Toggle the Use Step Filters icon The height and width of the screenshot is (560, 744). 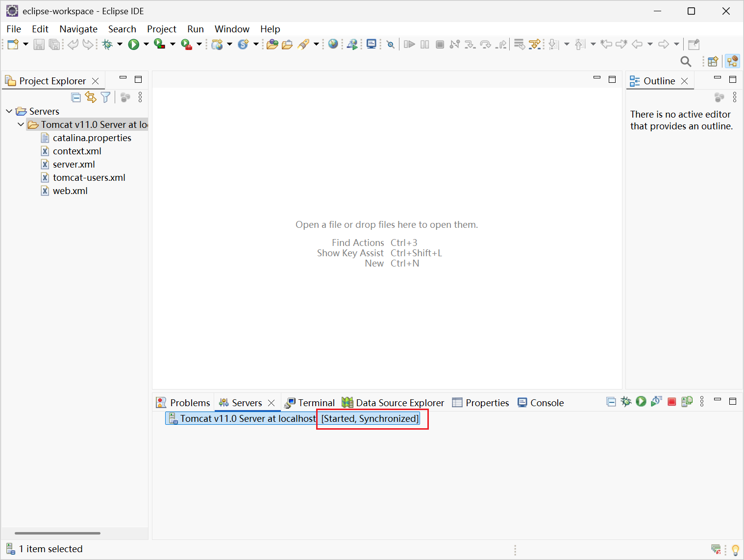click(535, 45)
